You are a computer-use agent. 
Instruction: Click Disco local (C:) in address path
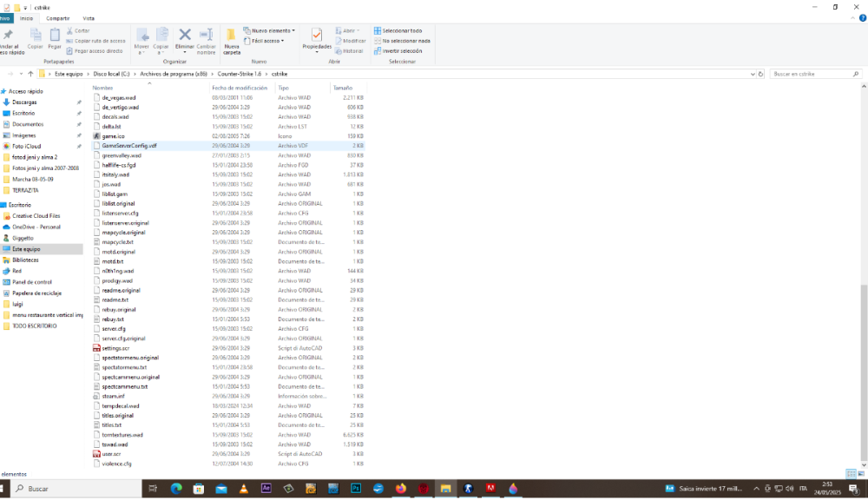click(111, 74)
